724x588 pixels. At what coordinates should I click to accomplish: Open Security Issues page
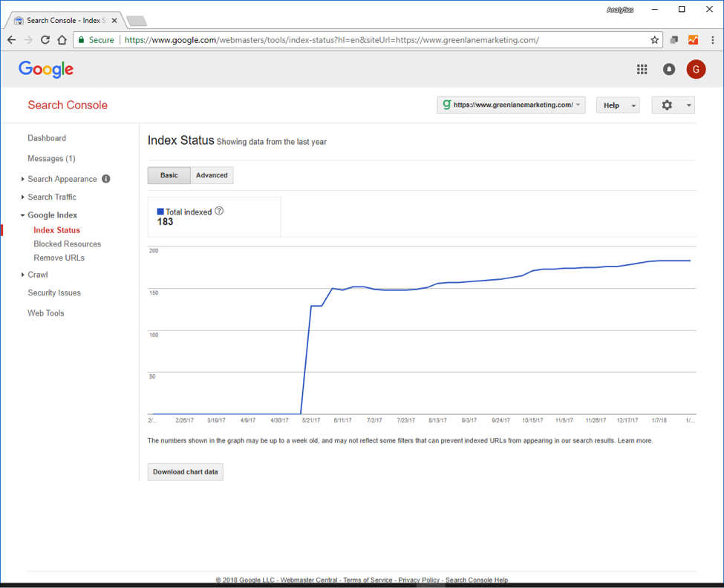[x=54, y=293]
